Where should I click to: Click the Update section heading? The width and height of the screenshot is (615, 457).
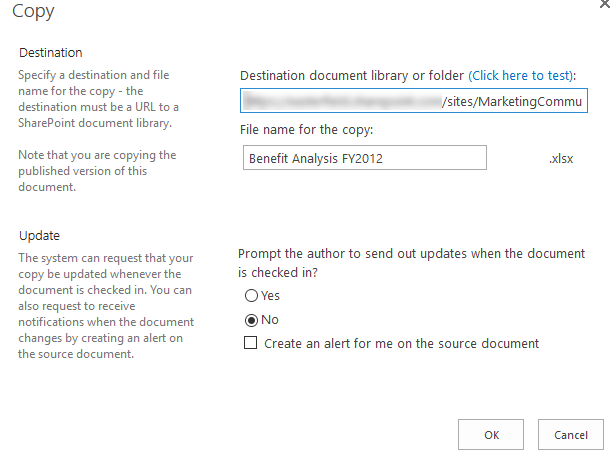[40, 235]
